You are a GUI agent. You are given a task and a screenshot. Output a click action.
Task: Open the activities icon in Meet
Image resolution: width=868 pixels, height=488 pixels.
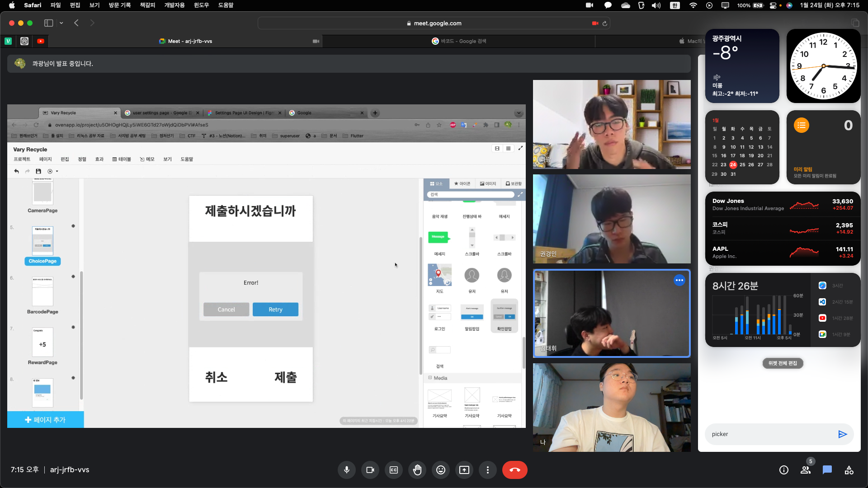(x=849, y=470)
